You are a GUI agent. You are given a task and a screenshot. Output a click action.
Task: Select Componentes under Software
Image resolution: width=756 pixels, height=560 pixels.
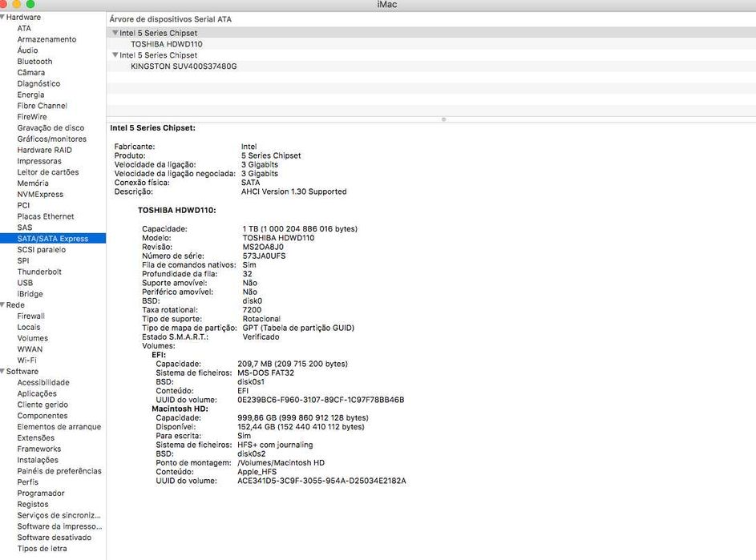(42, 416)
